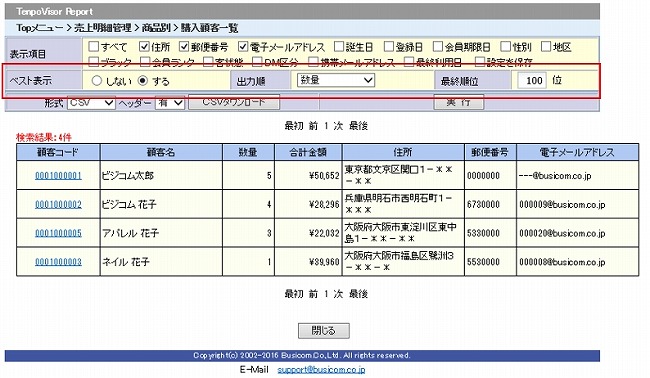The height and width of the screenshot is (378, 650).
Task: Click the 最終順位 input field
Action: (532, 80)
